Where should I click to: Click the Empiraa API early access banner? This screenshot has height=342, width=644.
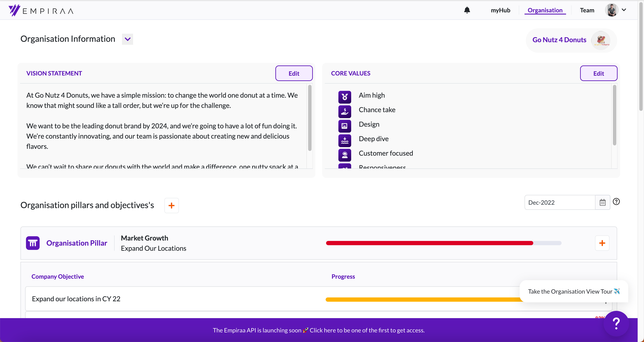point(319,330)
